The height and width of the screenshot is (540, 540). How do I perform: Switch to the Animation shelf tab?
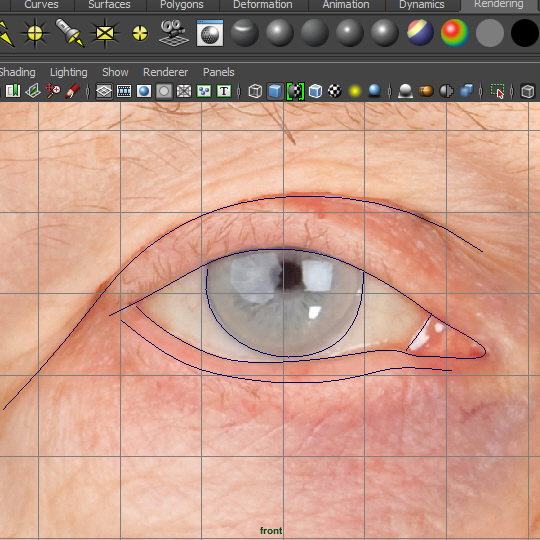coord(346,5)
